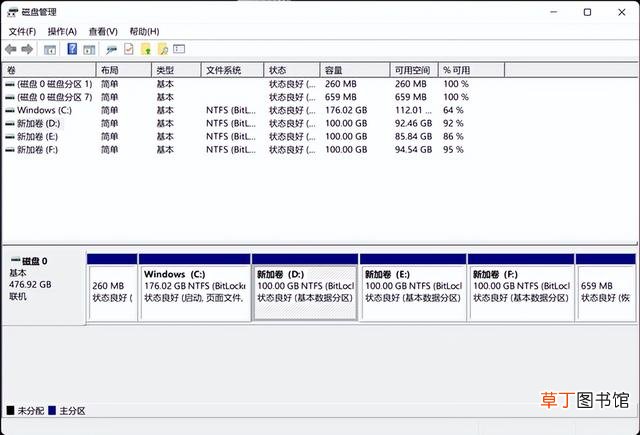Screen dimensions: 640x435
Task: Click the yellow folder with magnifier icon
Action: (x=162, y=49)
